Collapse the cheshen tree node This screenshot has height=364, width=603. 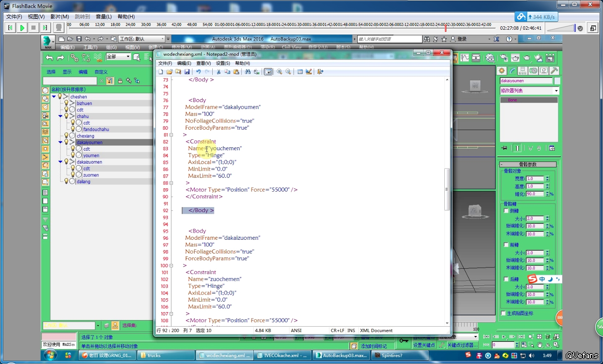[54, 97]
